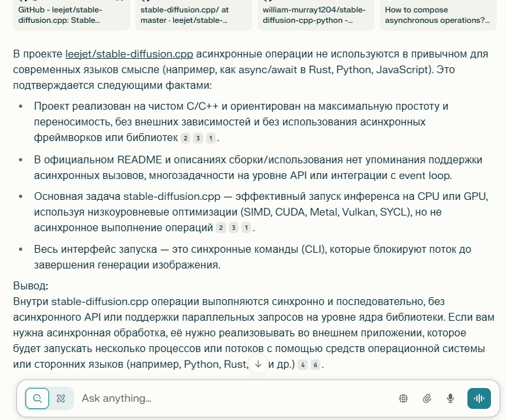This screenshot has height=420, width=506.
Task: Launch voice mode with the teal waveform button
Action: [479, 398]
